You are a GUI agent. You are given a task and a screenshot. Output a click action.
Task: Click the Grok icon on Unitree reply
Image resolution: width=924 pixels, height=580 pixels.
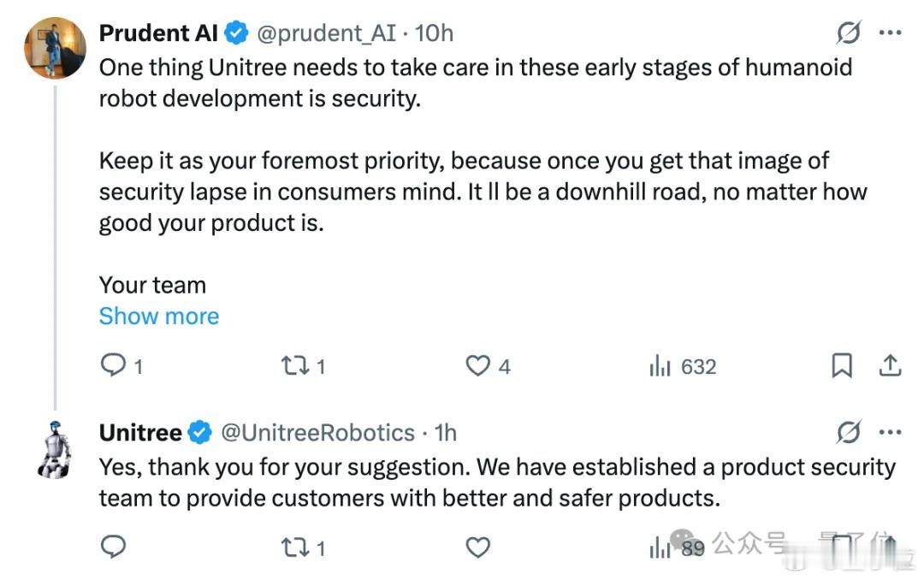[849, 434]
